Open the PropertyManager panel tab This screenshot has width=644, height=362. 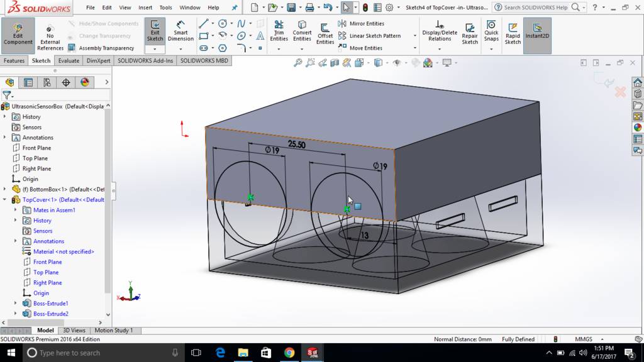[28, 82]
